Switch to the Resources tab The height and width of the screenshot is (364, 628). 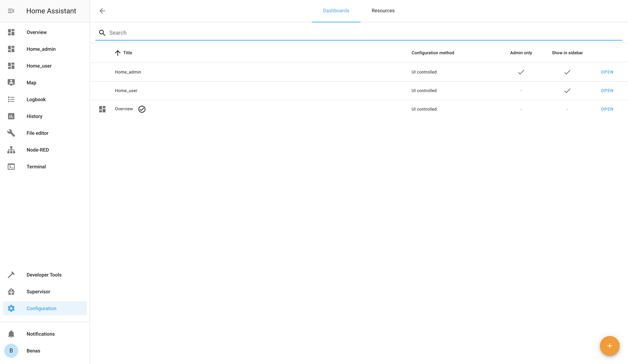pyautogui.click(x=383, y=10)
